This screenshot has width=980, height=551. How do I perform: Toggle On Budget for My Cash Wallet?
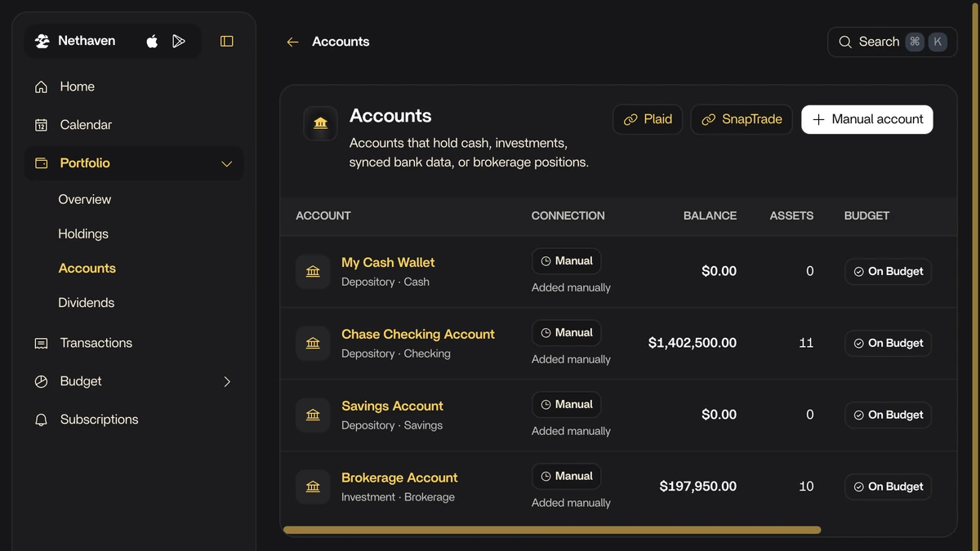[888, 272]
